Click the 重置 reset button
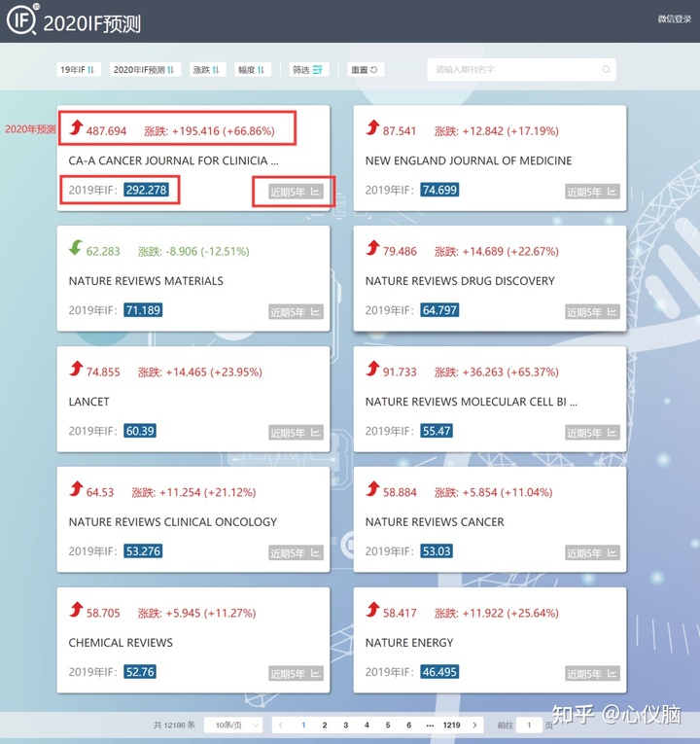700x744 pixels. click(366, 70)
